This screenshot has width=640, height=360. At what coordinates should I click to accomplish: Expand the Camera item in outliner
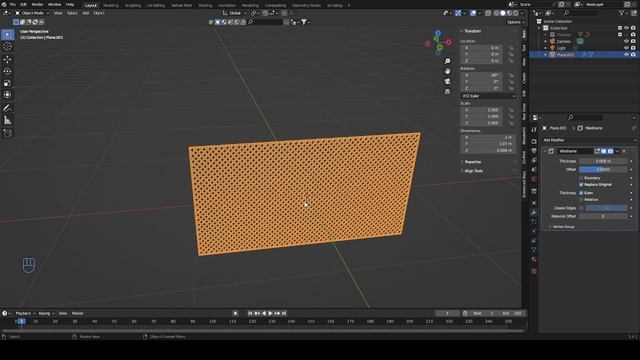point(545,41)
